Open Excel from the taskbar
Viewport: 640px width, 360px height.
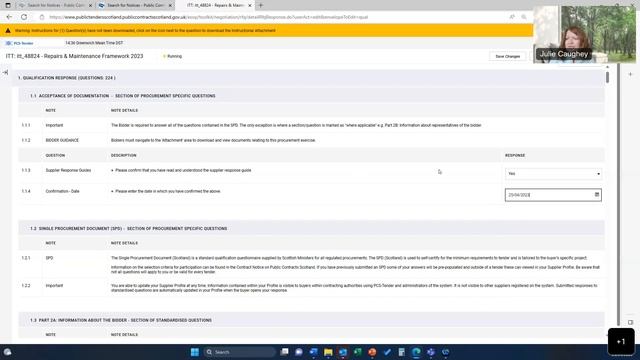[358, 352]
